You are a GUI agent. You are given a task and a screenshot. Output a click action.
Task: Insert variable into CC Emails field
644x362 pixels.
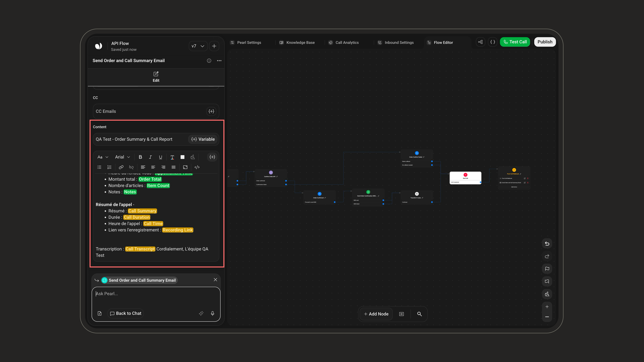(x=211, y=111)
